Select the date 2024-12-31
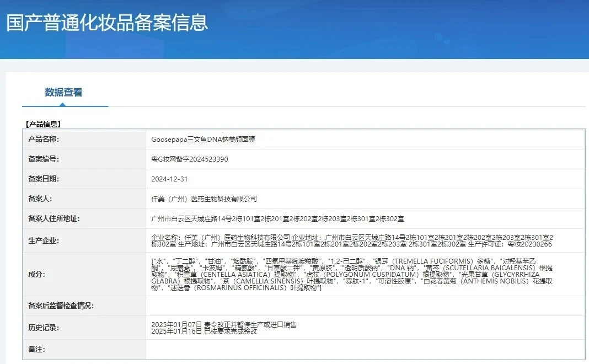Viewport: 589px width, 364px height. (169, 179)
